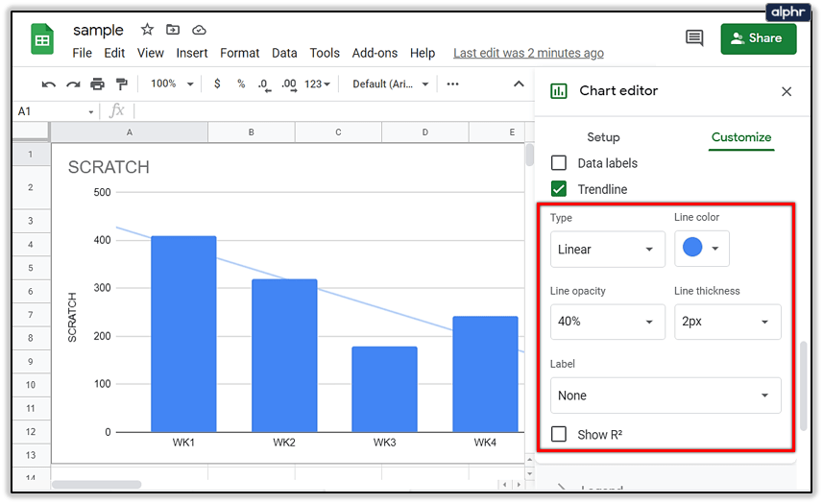Open the Name box dropdown arrow

click(x=91, y=111)
